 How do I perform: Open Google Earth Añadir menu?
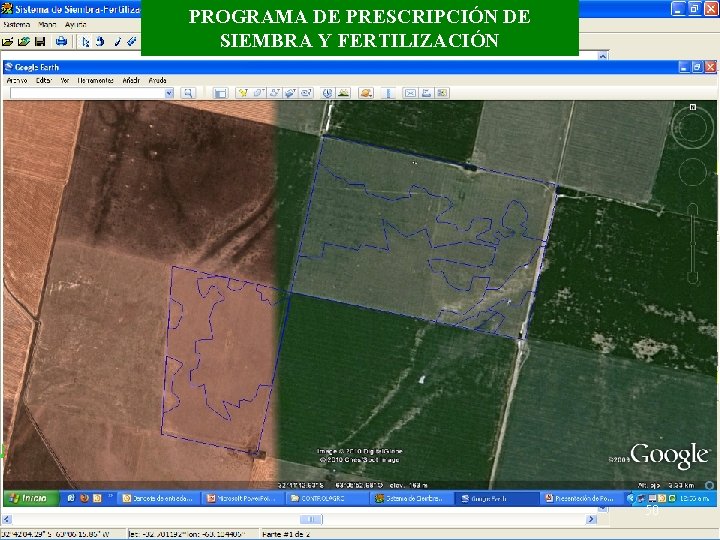click(131, 80)
